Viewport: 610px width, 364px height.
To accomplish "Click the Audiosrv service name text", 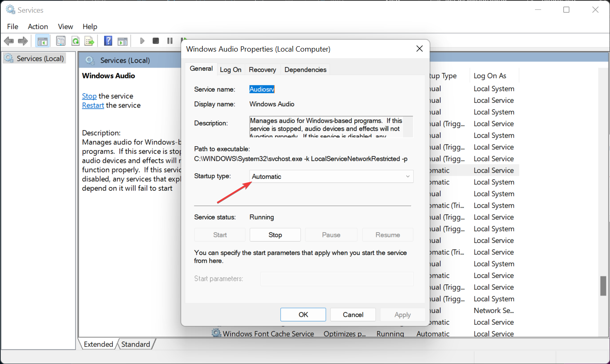I will 262,89.
